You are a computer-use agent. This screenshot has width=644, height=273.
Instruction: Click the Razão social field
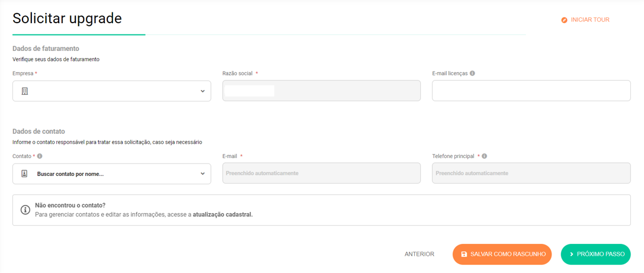[321, 91]
